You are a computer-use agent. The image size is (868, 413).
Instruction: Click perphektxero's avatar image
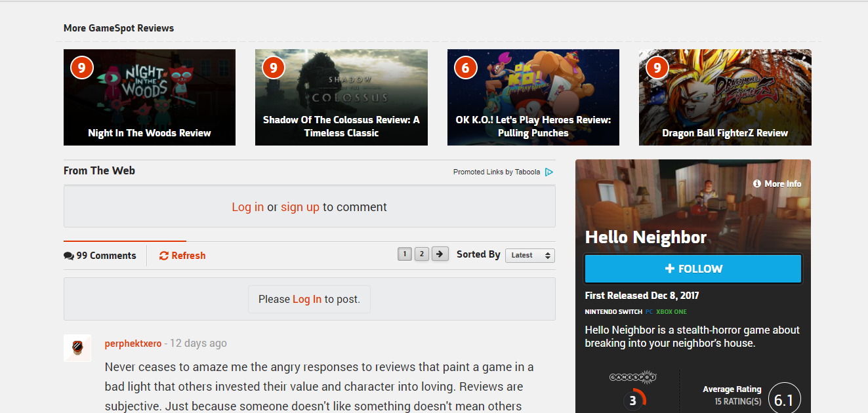(x=77, y=348)
